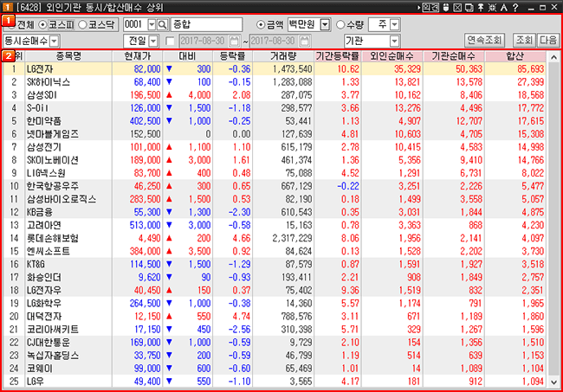This screenshot has width=563, height=392.
Task: Select the 수량 quantity radio button
Action: [x=340, y=25]
